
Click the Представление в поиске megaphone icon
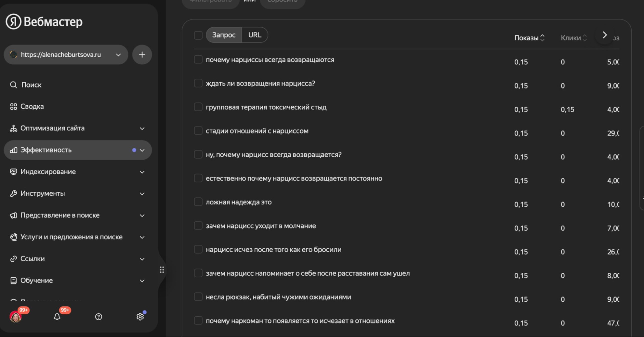pos(13,215)
